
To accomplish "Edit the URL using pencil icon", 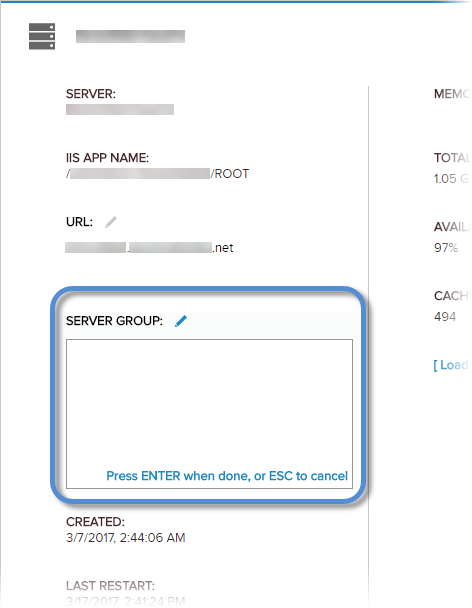I will [111, 222].
